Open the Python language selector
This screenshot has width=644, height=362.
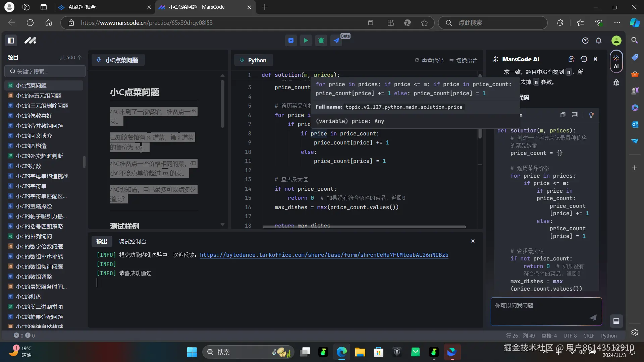tap(254, 60)
